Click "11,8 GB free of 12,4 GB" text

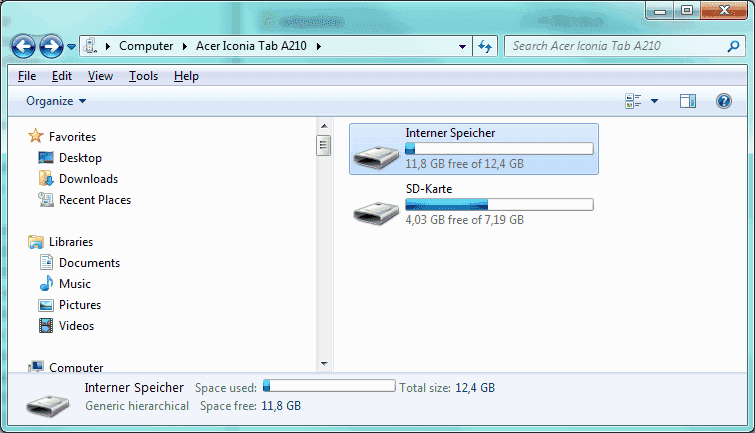click(464, 164)
